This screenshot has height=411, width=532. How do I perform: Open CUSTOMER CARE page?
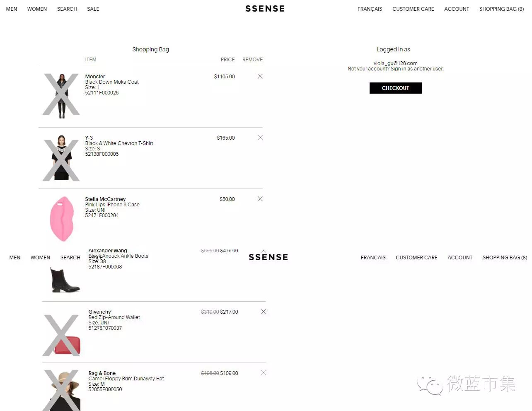(413, 9)
